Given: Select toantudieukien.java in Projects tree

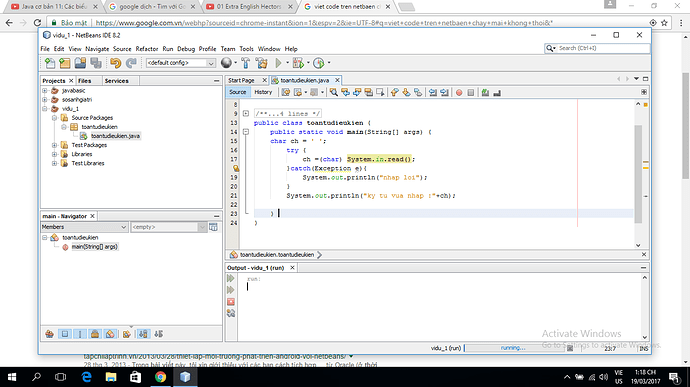Looking at the screenshot, I should tap(115, 136).
